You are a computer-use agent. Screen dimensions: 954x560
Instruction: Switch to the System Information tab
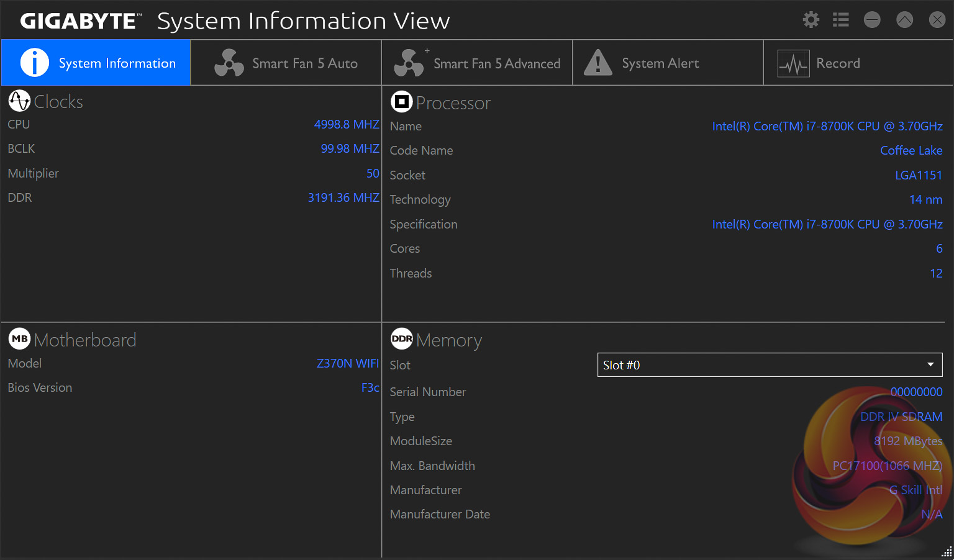(96, 63)
